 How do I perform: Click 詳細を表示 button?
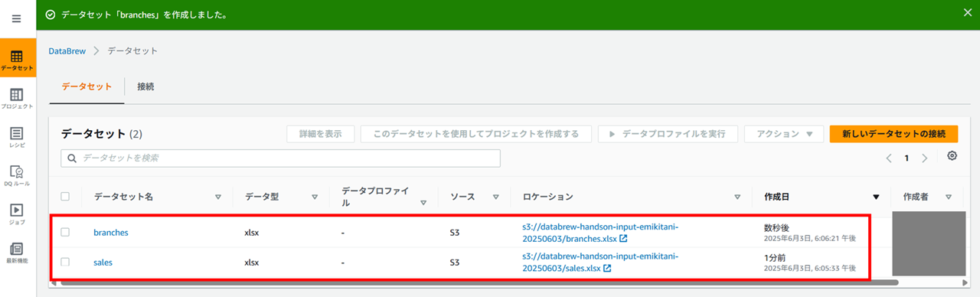(321, 134)
